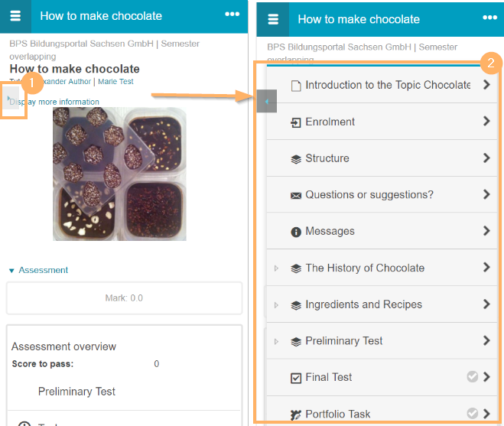504x426 pixels.
Task: Open Introduction to the Topic Chocolate item
Action: [x=387, y=85]
